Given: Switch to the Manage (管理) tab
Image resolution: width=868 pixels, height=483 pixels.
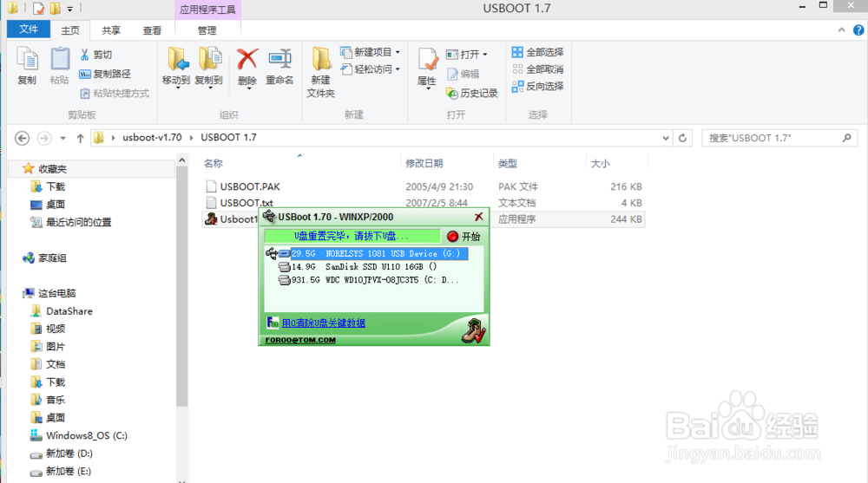Looking at the screenshot, I should click(207, 30).
